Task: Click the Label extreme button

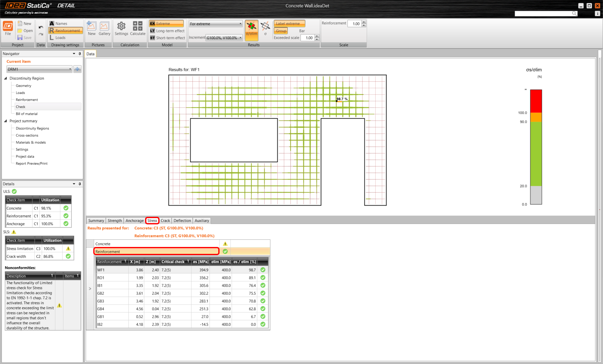Action: 289,24
